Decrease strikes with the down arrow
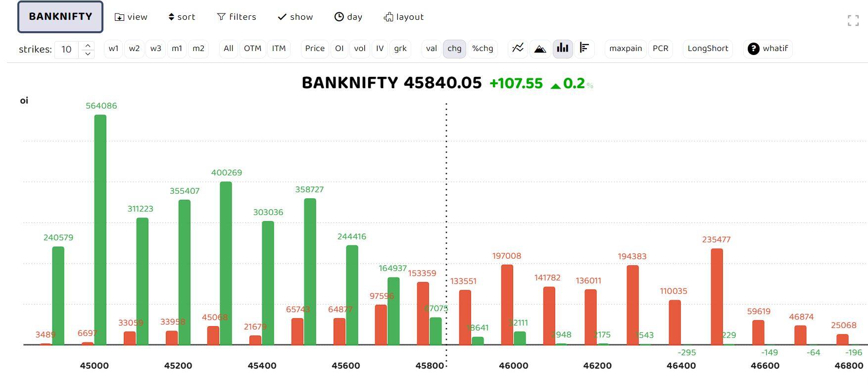The height and width of the screenshot is (385, 868). click(x=88, y=54)
